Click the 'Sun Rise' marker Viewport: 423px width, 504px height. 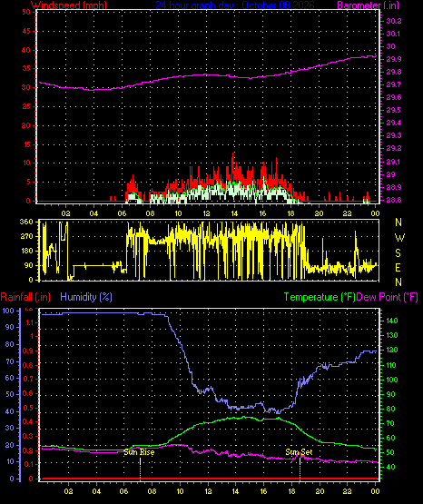(139, 452)
